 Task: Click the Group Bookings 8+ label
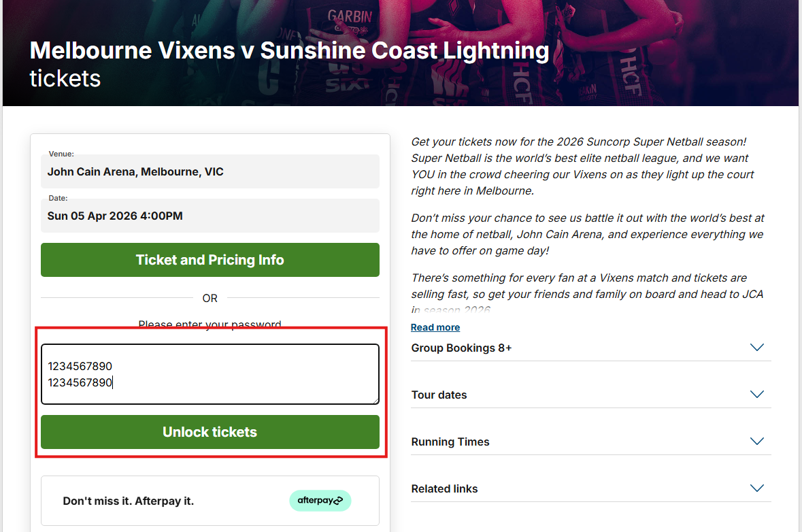click(x=461, y=348)
